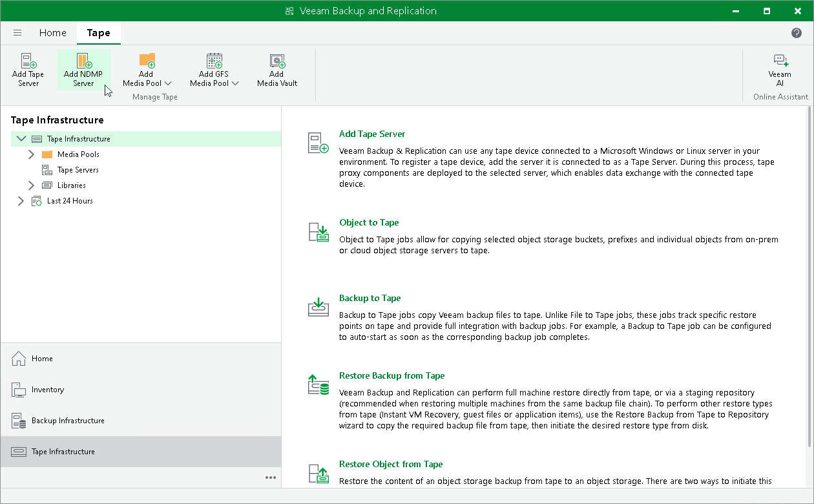Open the Backup to Tape link
Viewport: 814px width, 504px height.
[x=370, y=298]
